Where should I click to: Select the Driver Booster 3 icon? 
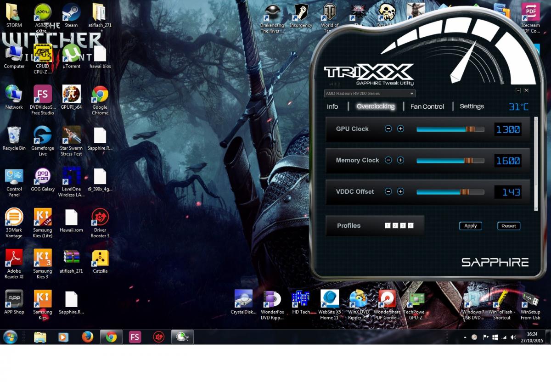(100, 223)
